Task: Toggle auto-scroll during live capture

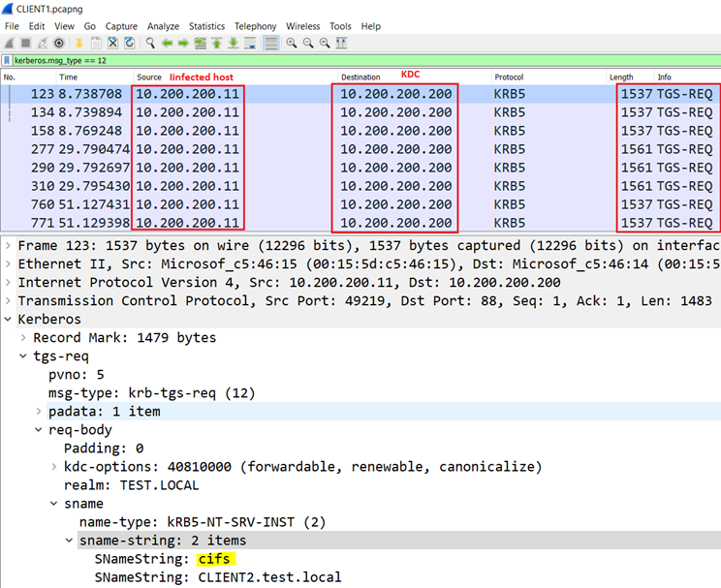Action: 250,44
